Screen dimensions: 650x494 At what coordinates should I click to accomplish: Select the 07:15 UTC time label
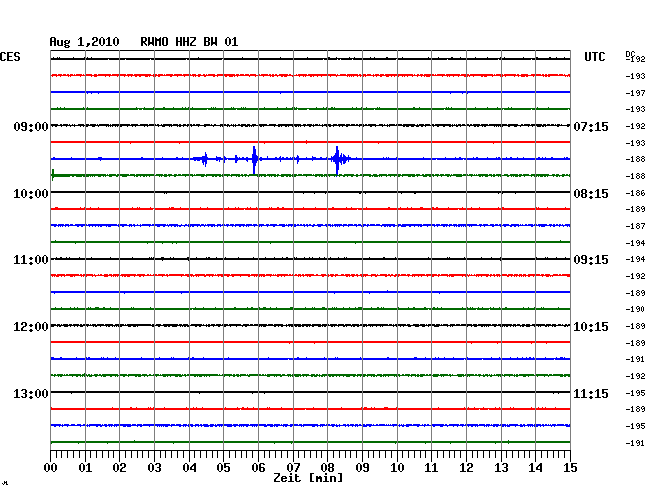[x=591, y=127]
